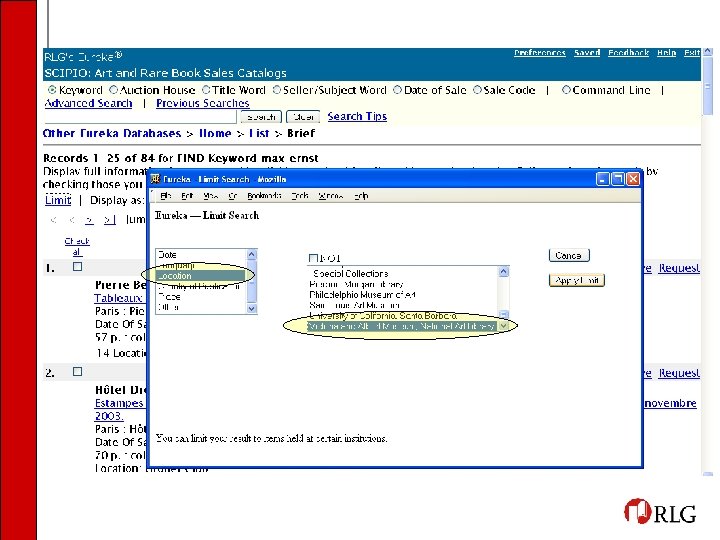Select the Seller/Subject Word radio button

click(276, 90)
